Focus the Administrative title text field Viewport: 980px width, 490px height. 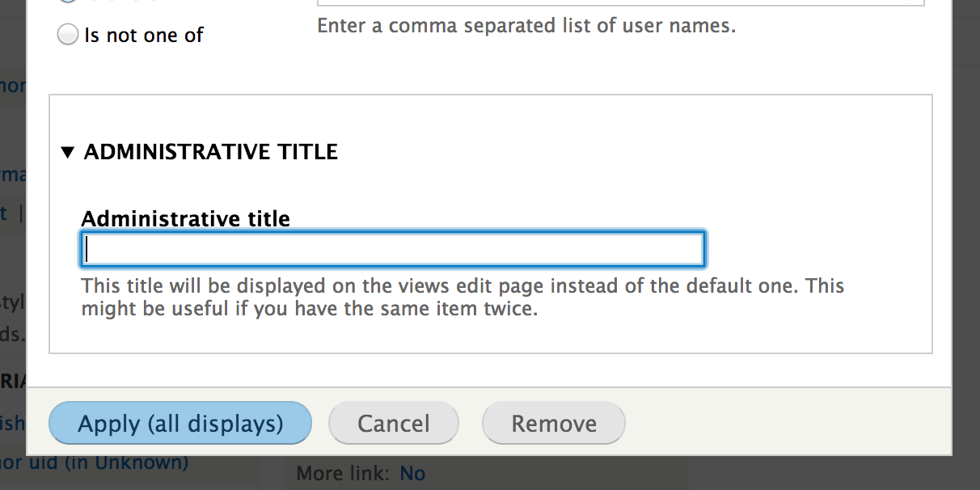[x=393, y=249]
